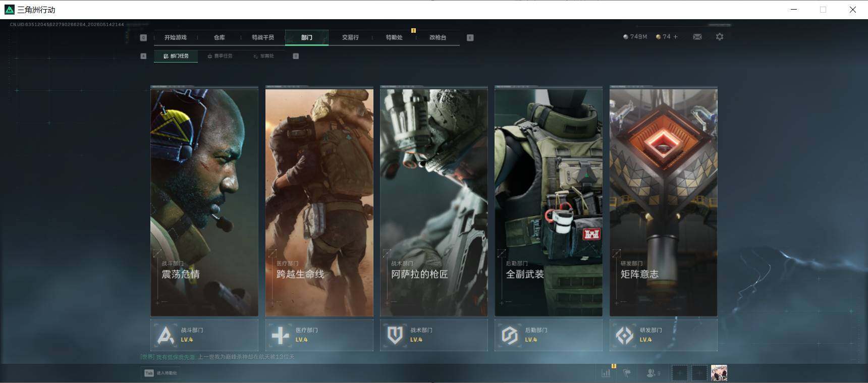Open the 军需处 sub-tab

coord(264,56)
